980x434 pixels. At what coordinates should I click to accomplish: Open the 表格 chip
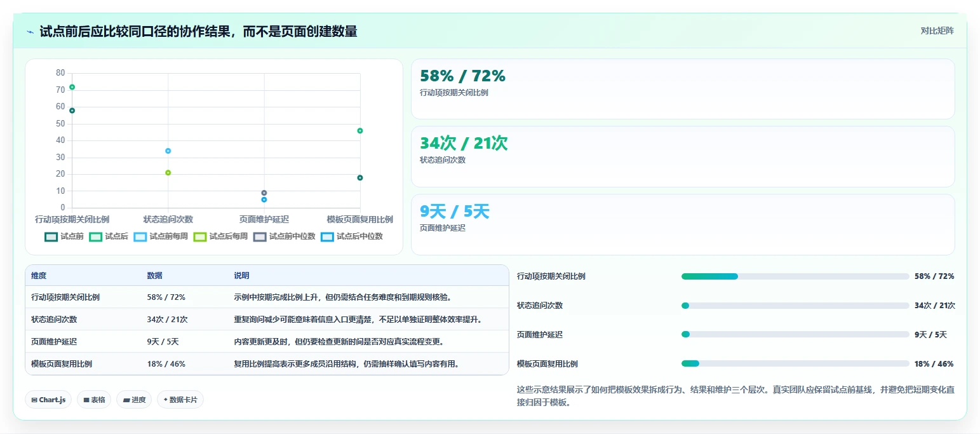click(94, 400)
